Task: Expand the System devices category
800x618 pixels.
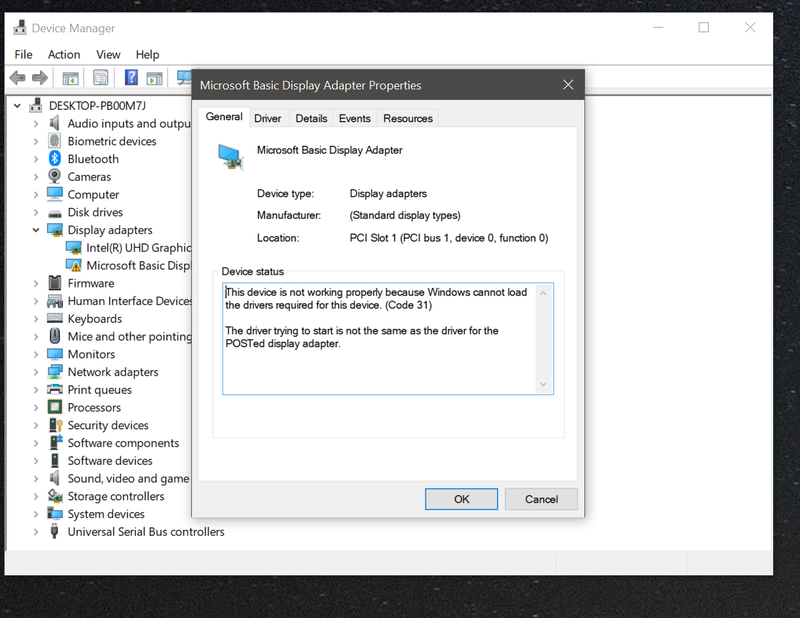Action: 36,514
